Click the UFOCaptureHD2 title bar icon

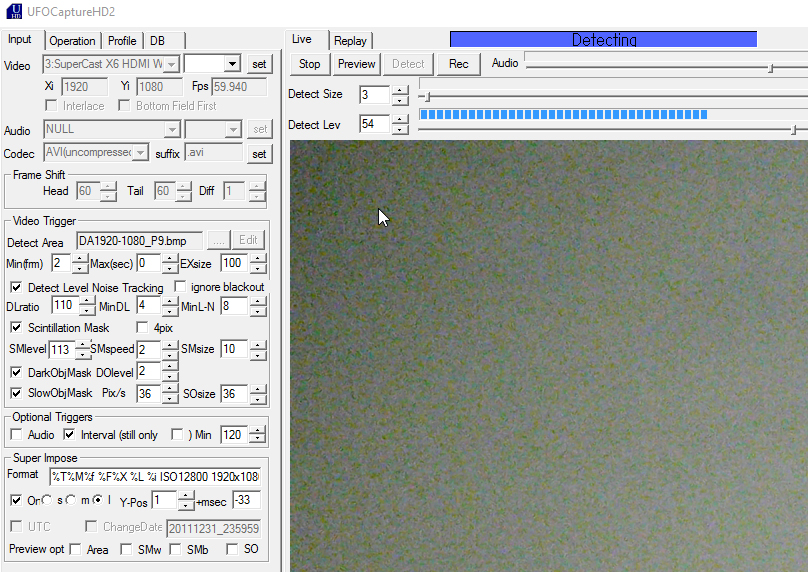[14, 11]
